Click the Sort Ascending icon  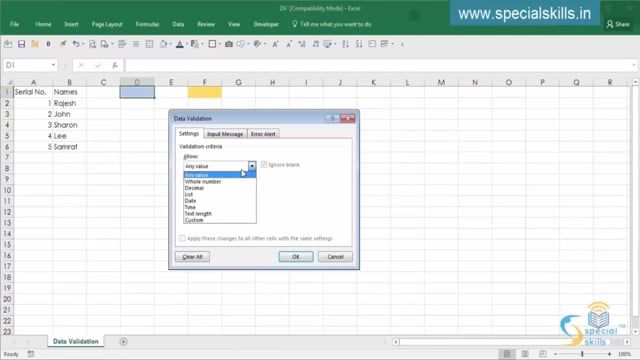coord(345,44)
